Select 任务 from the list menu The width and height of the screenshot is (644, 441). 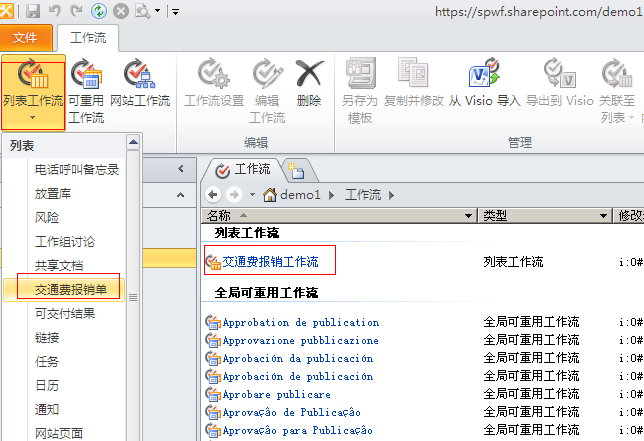(x=64, y=361)
